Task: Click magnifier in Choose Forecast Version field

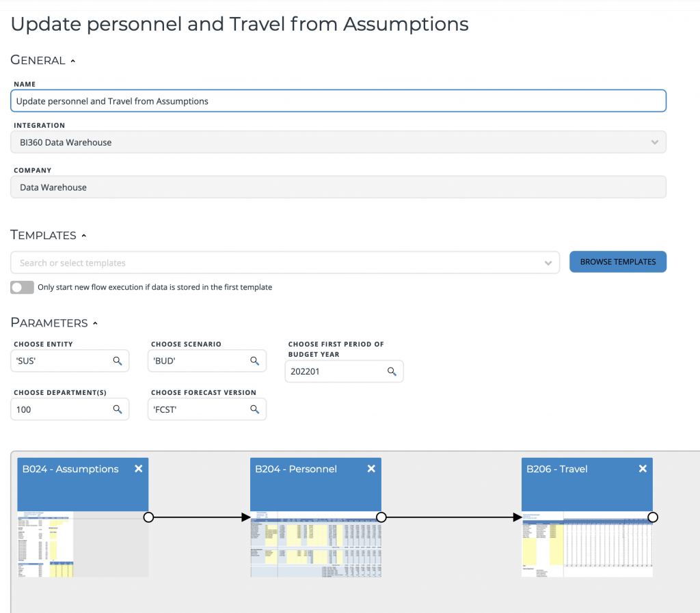Action: pyautogui.click(x=254, y=409)
